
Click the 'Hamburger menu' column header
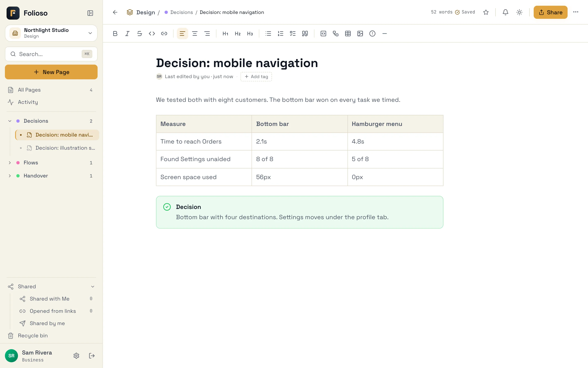pyautogui.click(x=395, y=124)
